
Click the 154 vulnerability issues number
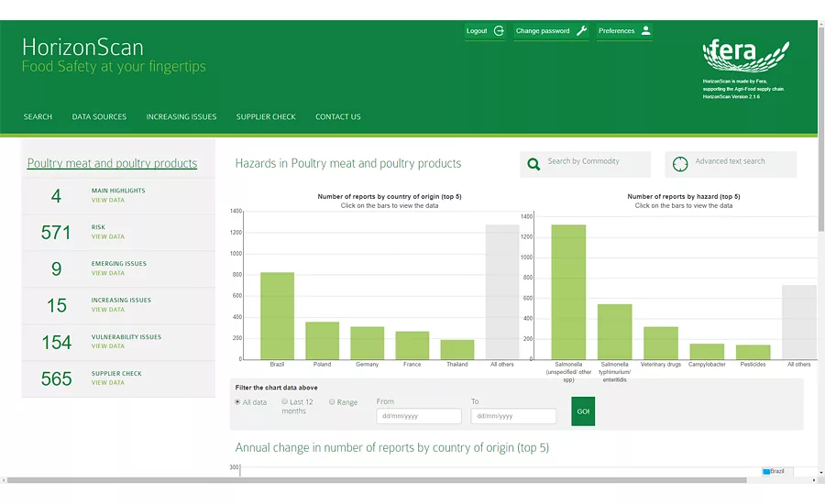point(56,343)
